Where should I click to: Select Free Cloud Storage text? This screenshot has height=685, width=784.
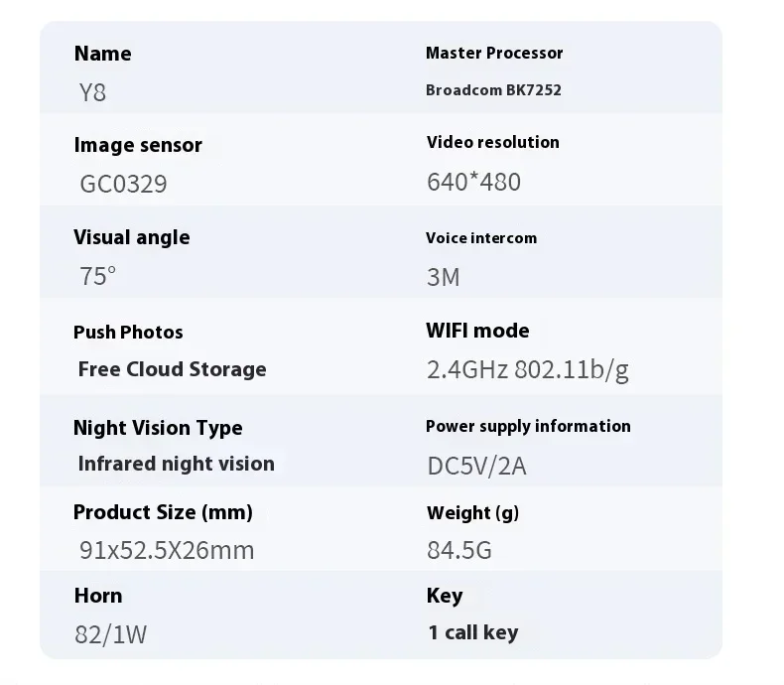click(172, 369)
